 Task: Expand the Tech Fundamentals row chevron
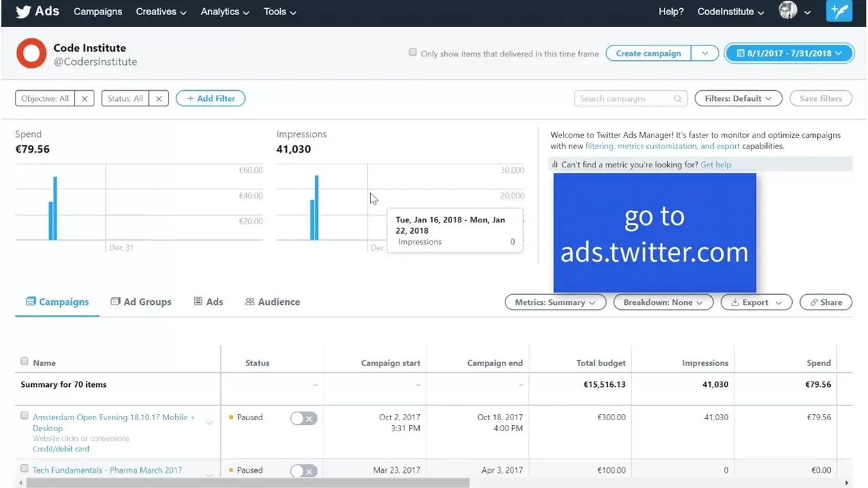(210, 475)
